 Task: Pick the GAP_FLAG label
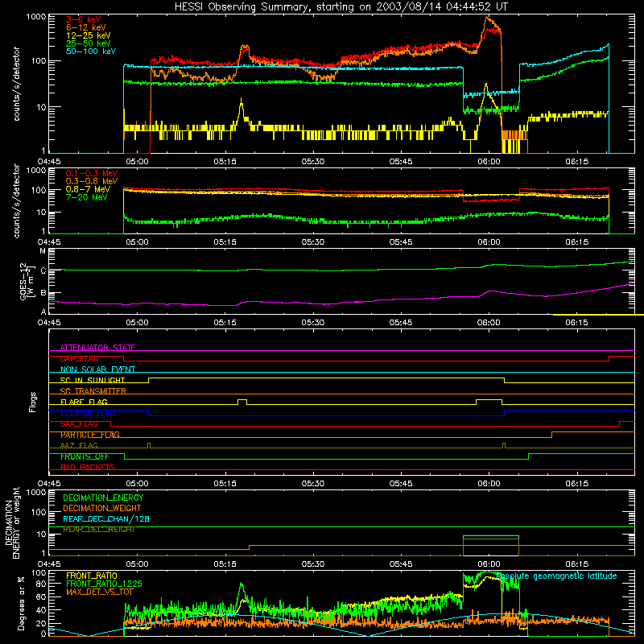[x=79, y=358]
